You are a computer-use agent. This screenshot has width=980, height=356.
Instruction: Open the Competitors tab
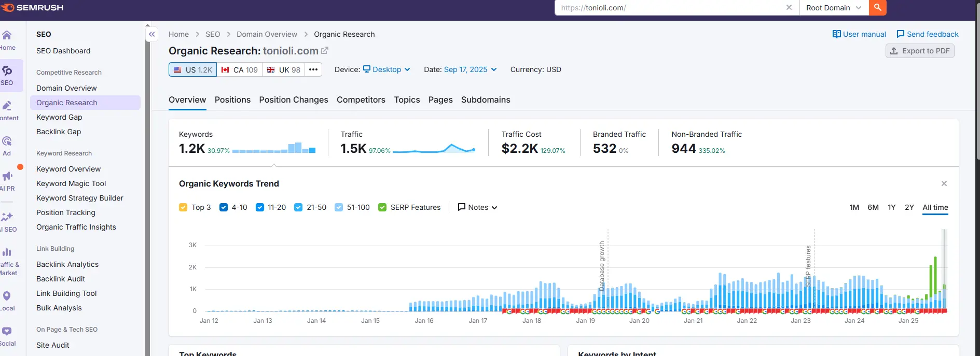point(361,100)
